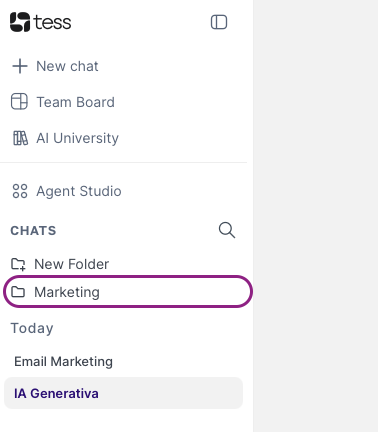Click the CHATS section header
Image resolution: width=378 pixels, height=432 pixels.
point(33,231)
